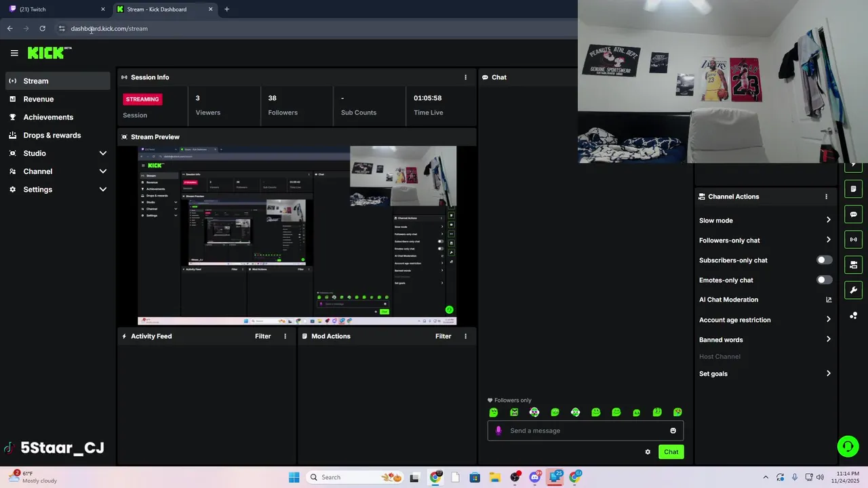Image resolution: width=868 pixels, height=488 pixels.
Task: Open Slow mode settings
Action: [x=765, y=220]
